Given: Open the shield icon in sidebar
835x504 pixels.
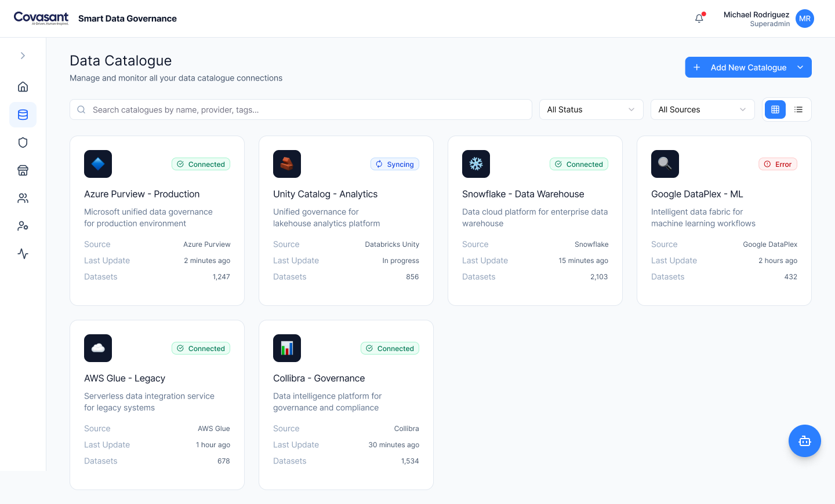Looking at the screenshot, I should (23, 143).
